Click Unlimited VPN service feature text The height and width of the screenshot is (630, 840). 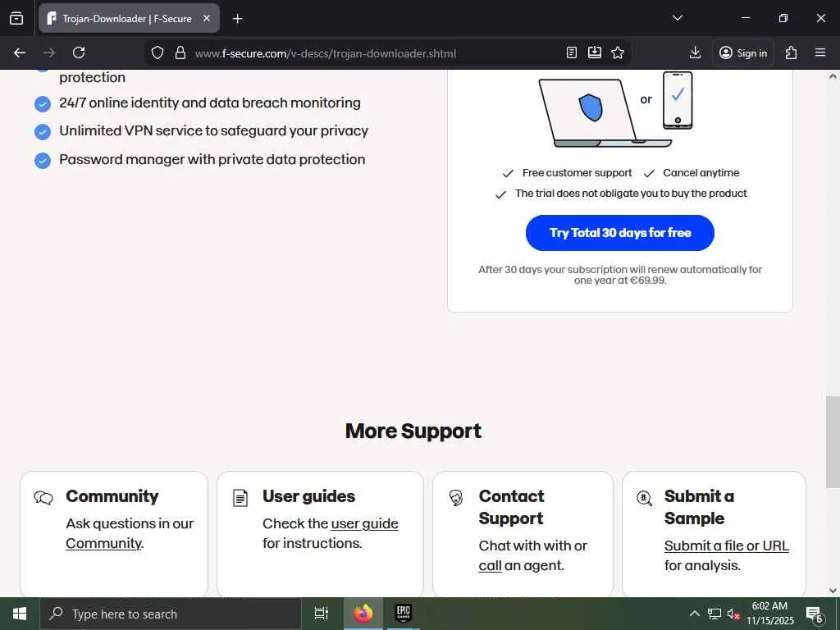[x=214, y=130]
